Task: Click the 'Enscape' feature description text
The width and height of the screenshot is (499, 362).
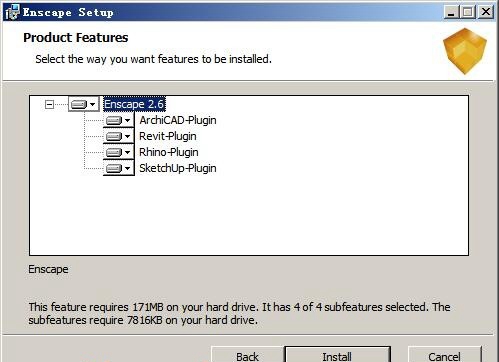Action: [x=48, y=269]
